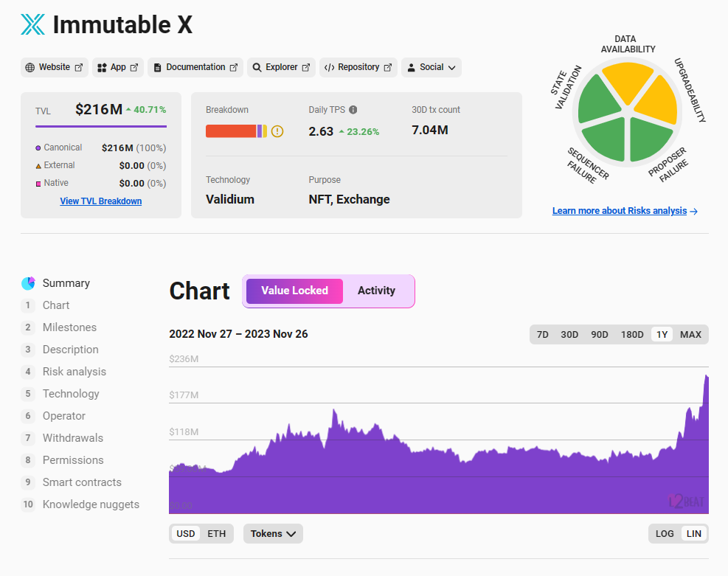Switch chart currency to ETH

click(216, 534)
